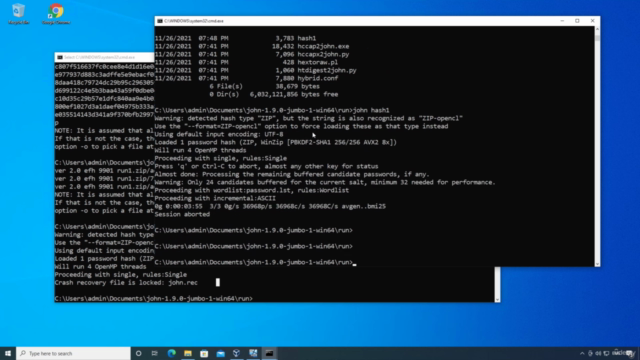Viewport: 640px width, 360px height.
Task: Launch Microsoft Edge from the taskbar
Action: (x=171, y=353)
